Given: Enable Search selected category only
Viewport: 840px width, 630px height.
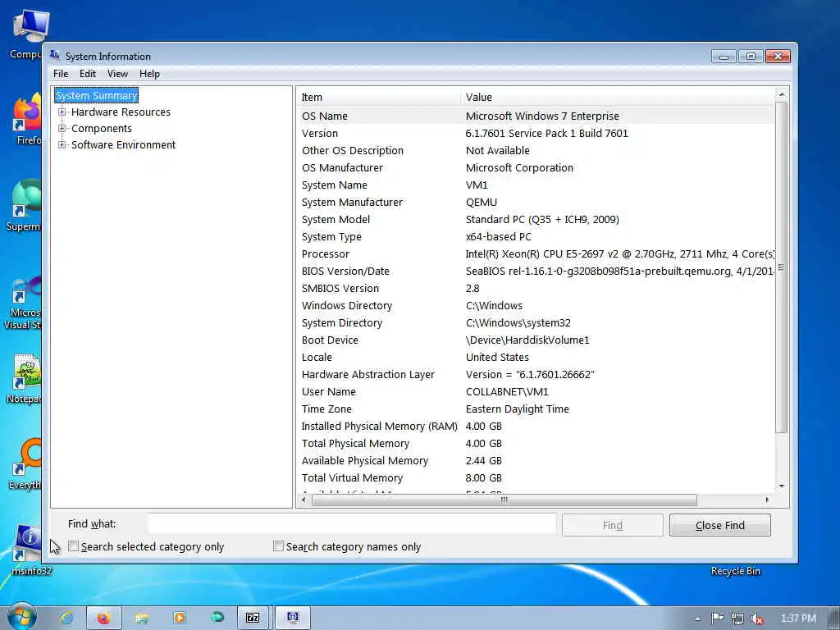Looking at the screenshot, I should 73,546.
